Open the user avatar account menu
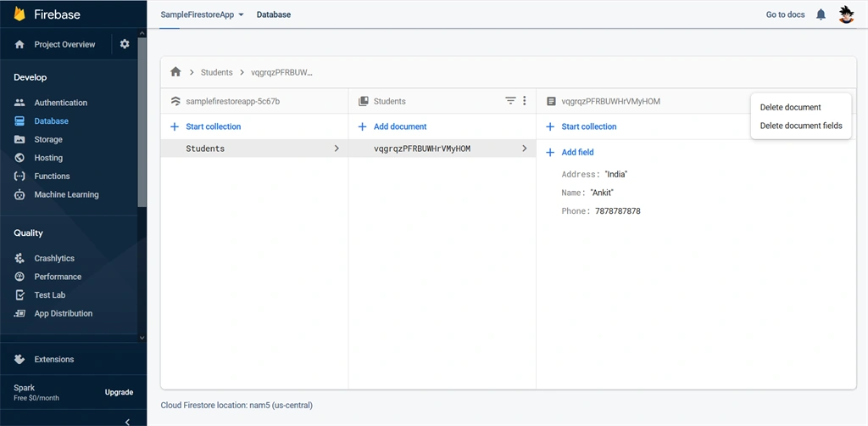The image size is (868, 426). click(x=847, y=14)
